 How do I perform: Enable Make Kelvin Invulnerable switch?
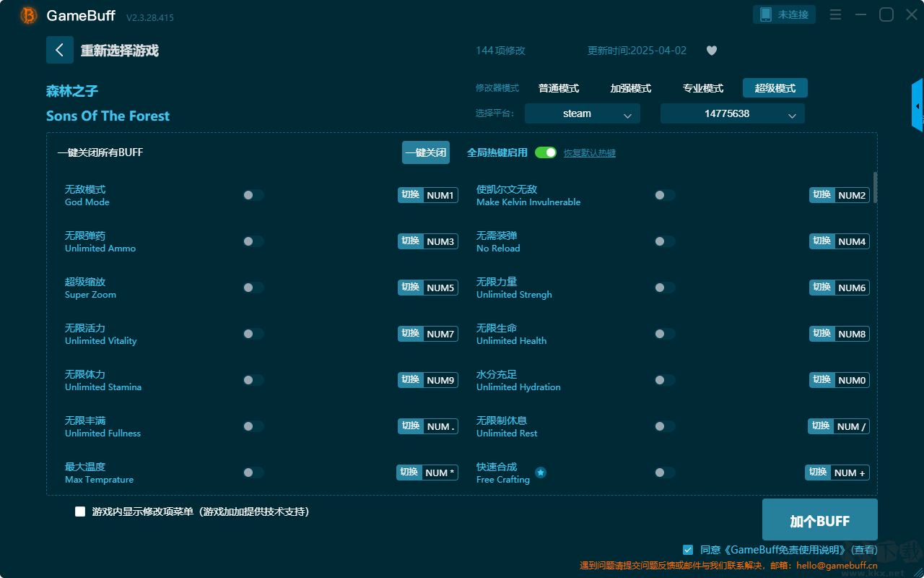[x=665, y=195]
